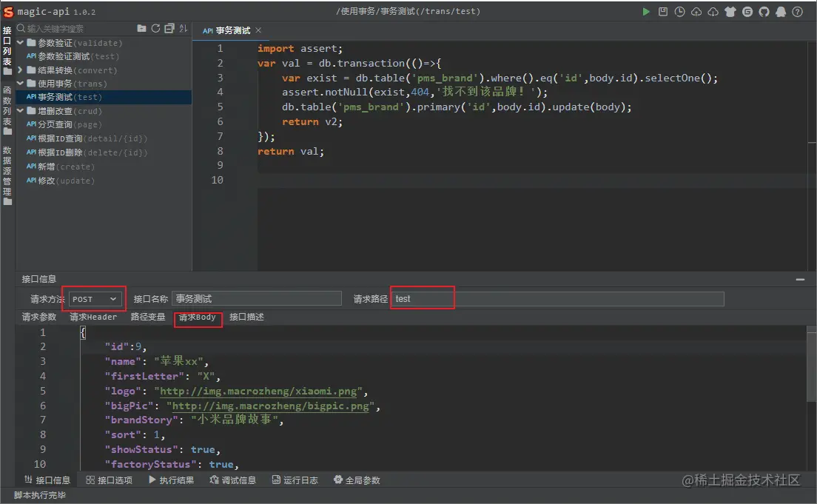Screen dimensions: 817x504
Task: Edit the 接口名称 field
Action: tap(257, 299)
